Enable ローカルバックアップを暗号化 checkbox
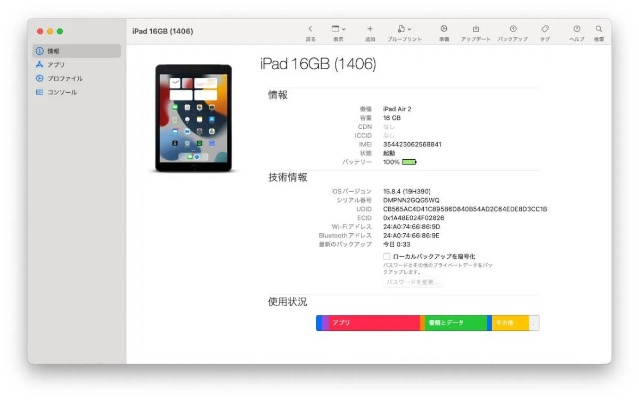Viewport: 639px width, 400px height. coord(386,256)
